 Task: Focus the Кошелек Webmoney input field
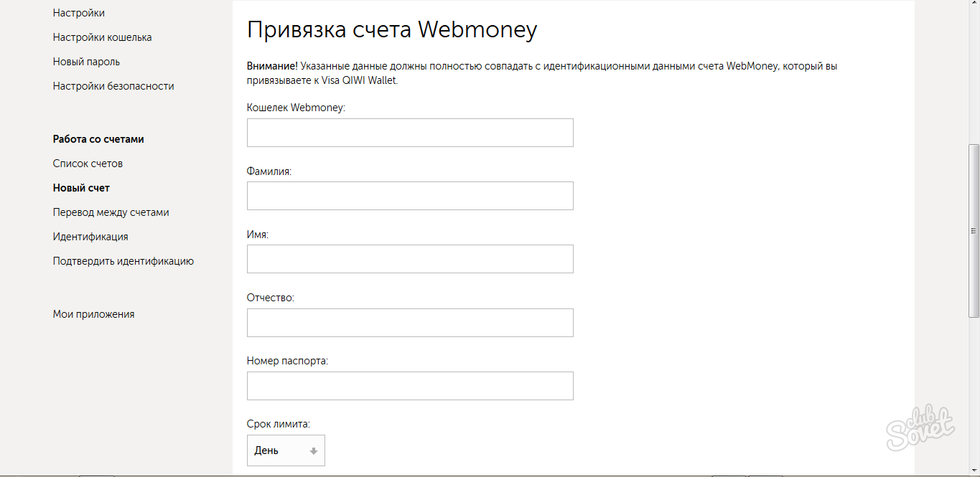(410, 133)
